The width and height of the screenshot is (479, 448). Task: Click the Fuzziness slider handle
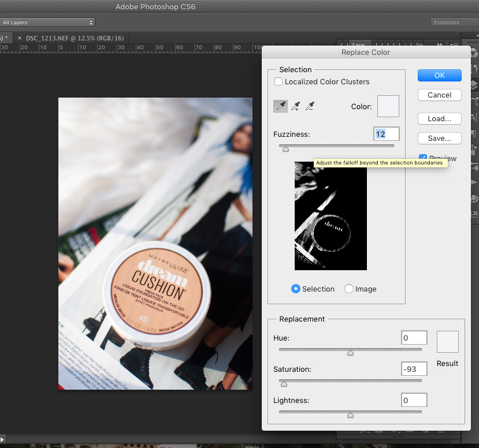[285, 149]
